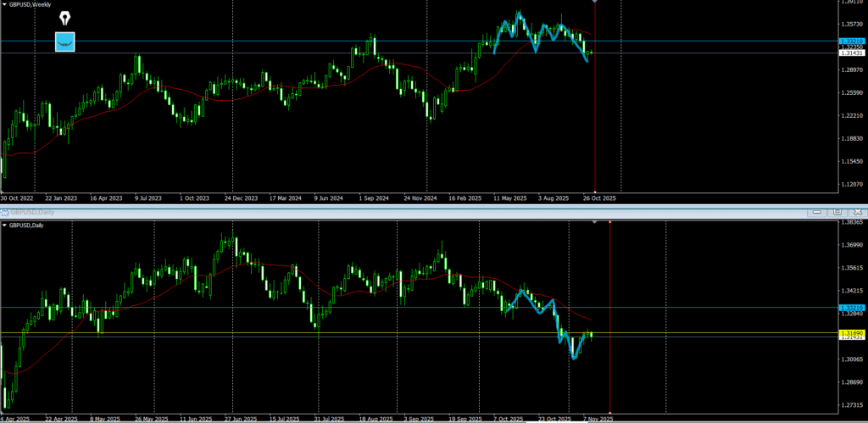Click the blue 1.33210 label on daily chart
The image size is (868, 423).
pos(850,308)
